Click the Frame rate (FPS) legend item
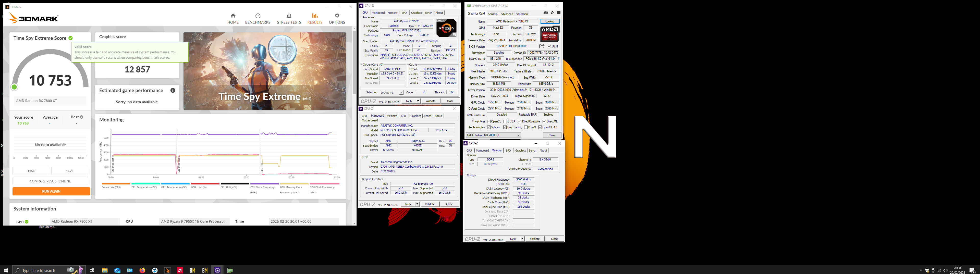Screen dimensions: 980x274 116,186
